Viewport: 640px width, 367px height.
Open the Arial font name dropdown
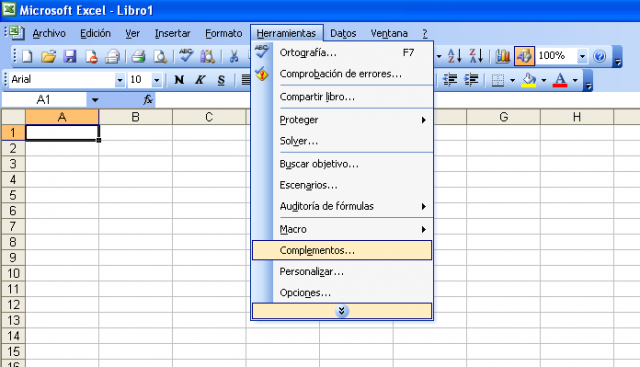pos(119,80)
